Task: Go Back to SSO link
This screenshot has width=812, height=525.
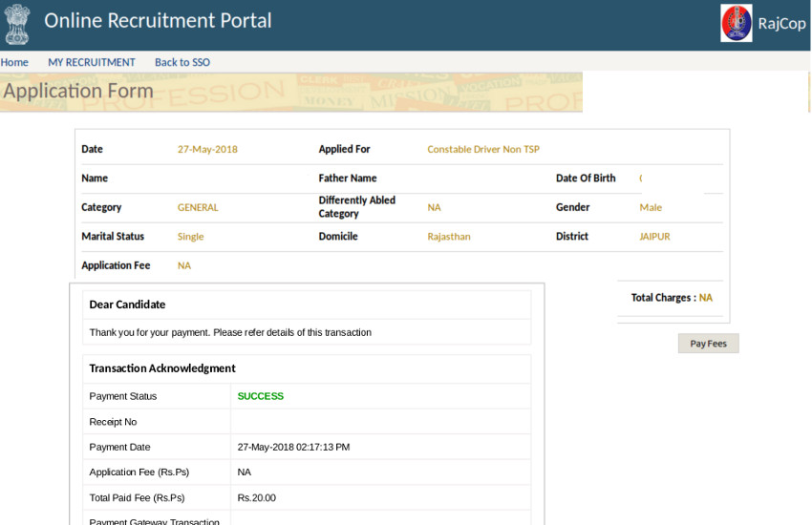Action: [182, 62]
